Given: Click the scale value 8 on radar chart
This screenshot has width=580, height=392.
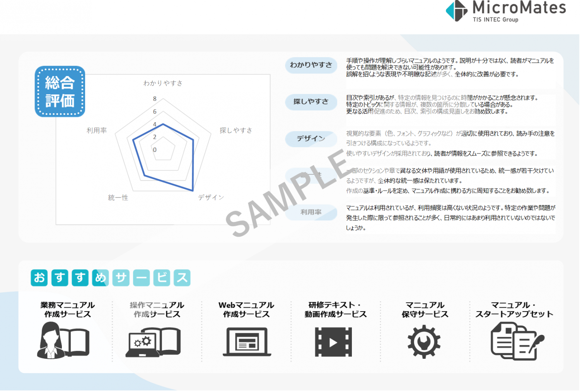Looking at the screenshot, I should pos(155,99).
